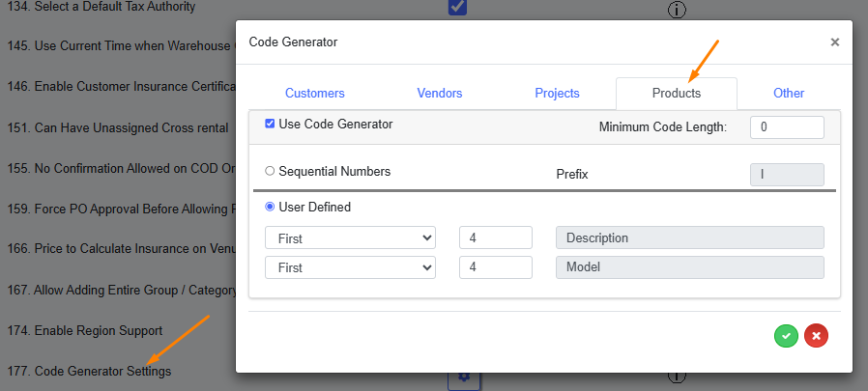Close the Code Generator dialog

(x=834, y=42)
